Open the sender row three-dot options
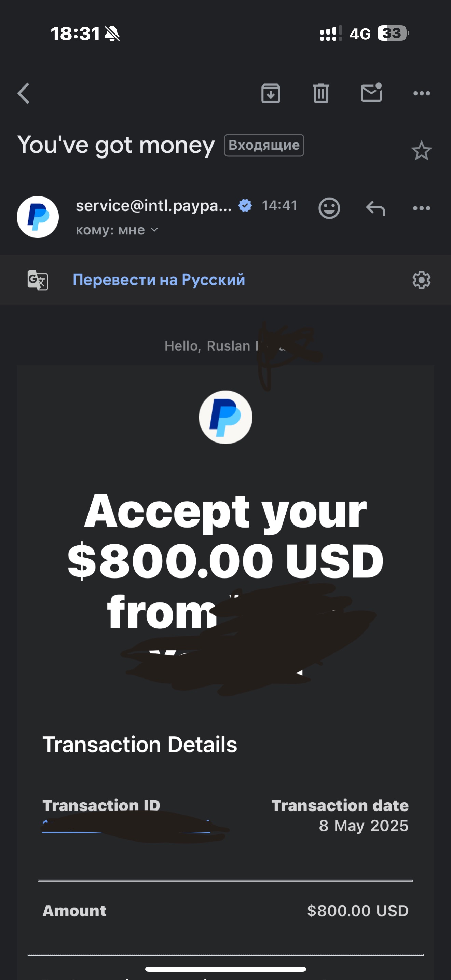The height and width of the screenshot is (980, 451). pyautogui.click(x=422, y=208)
